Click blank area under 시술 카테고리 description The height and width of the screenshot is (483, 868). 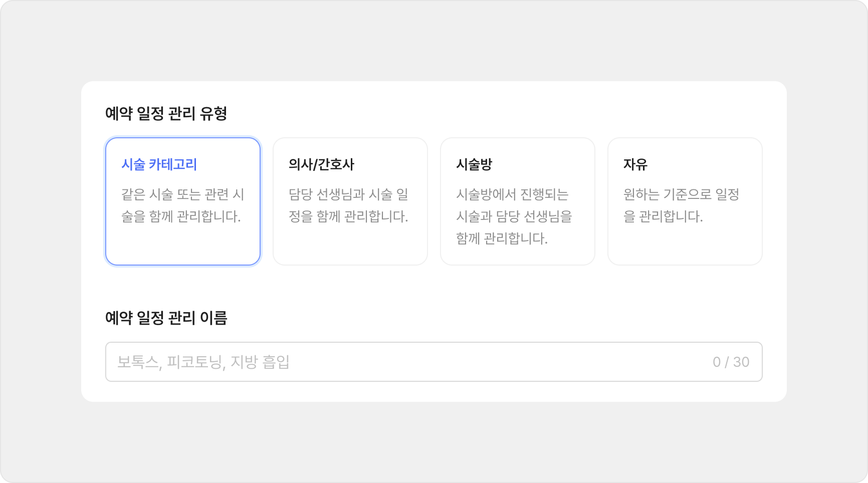pyautogui.click(x=182, y=246)
